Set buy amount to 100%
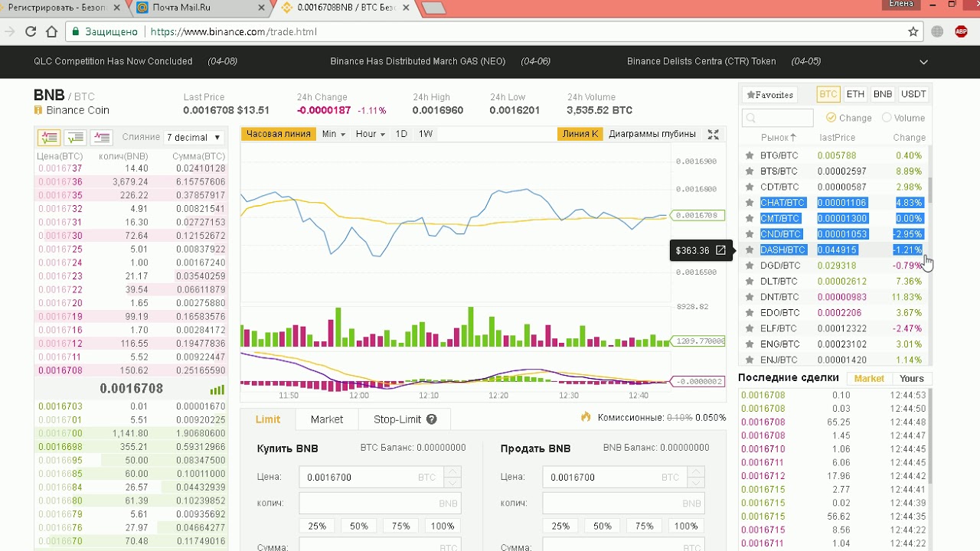The height and width of the screenshot is (551, 980). coord(443,526)
